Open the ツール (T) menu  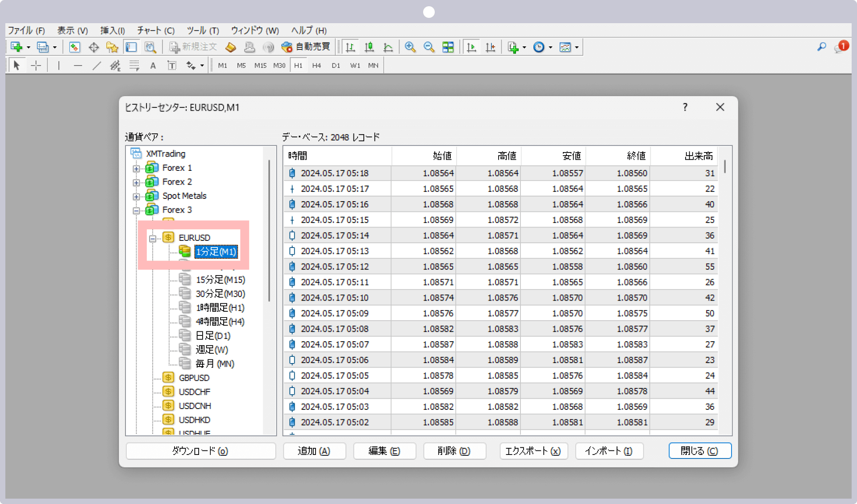(x=203, y=30)
